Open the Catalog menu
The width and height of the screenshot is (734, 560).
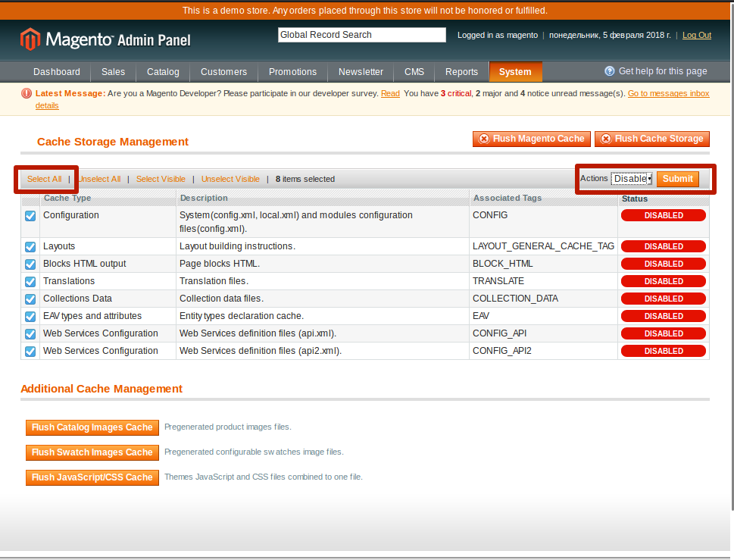(x=163, y=72)
